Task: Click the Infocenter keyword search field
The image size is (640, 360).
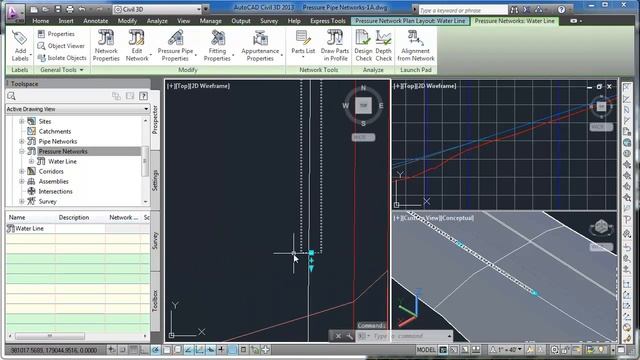Action: click(x=463, y=10)
